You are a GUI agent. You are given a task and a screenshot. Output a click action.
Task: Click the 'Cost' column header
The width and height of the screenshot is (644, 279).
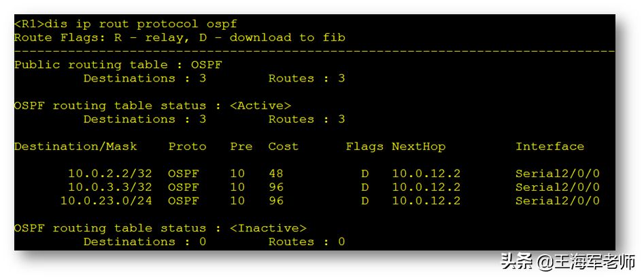click(x=284, y=146)
